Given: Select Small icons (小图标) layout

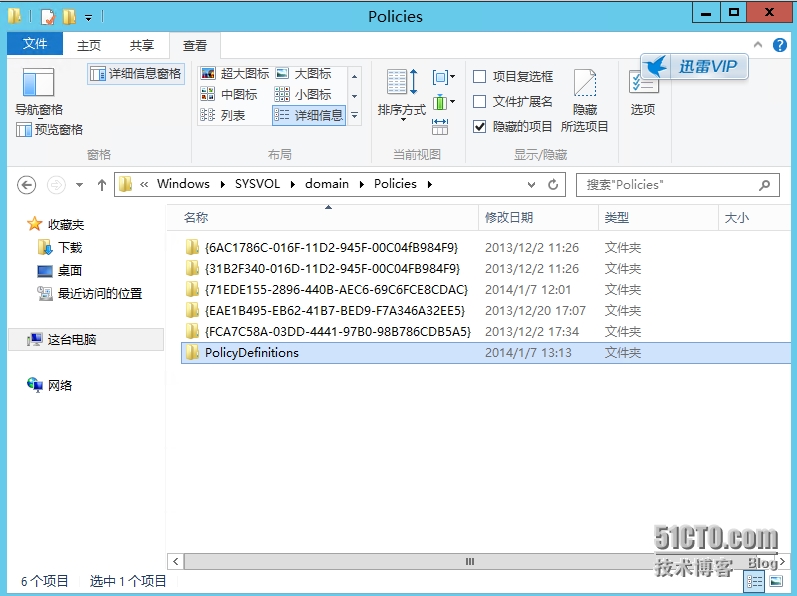Looking at the screenshot, I should point(303,95).
